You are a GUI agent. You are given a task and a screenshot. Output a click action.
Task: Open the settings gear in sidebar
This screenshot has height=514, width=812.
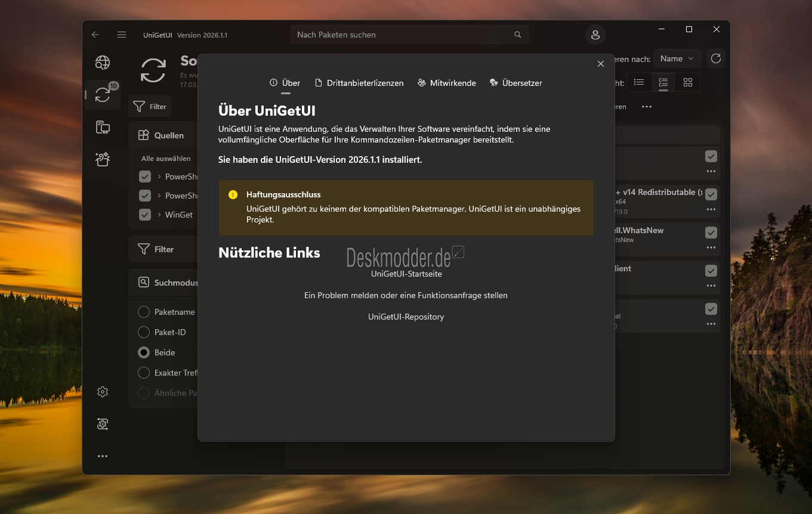click(x=103, y=392)
